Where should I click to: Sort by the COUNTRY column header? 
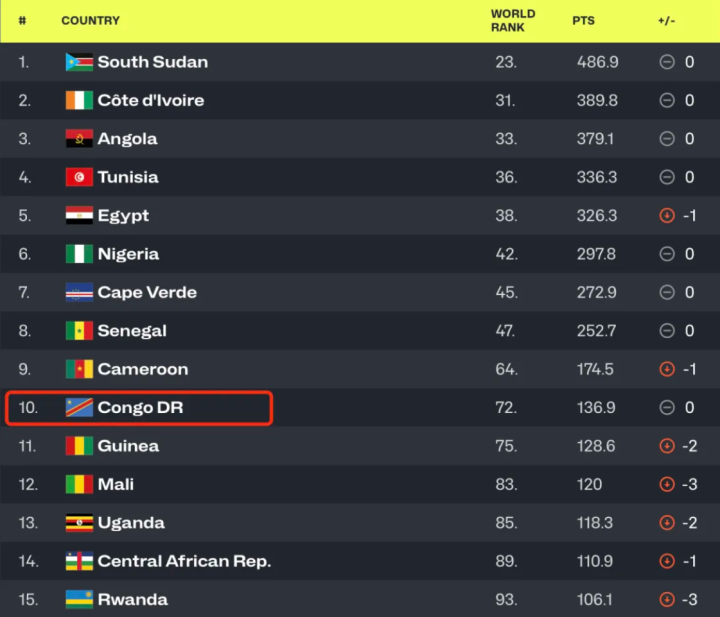(x=90, y=21)
